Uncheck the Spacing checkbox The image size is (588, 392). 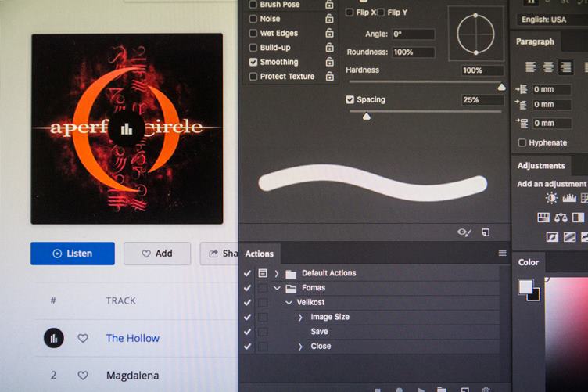click(x=350, y=99)
